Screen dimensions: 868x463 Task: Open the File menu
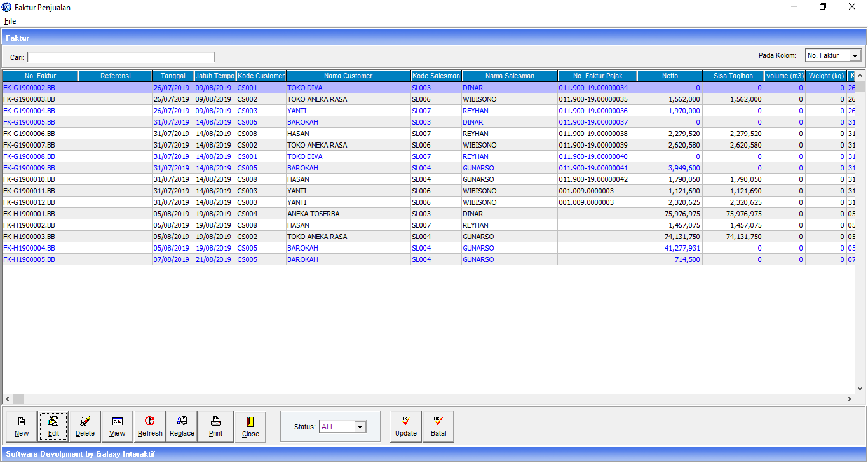[10, 21]
